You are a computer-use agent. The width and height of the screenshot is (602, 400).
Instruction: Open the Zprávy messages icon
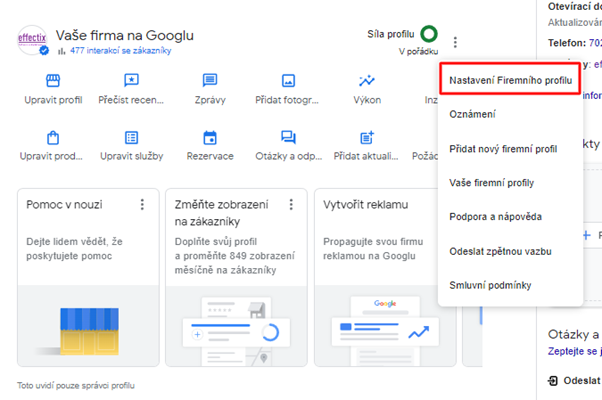(210, 81)
